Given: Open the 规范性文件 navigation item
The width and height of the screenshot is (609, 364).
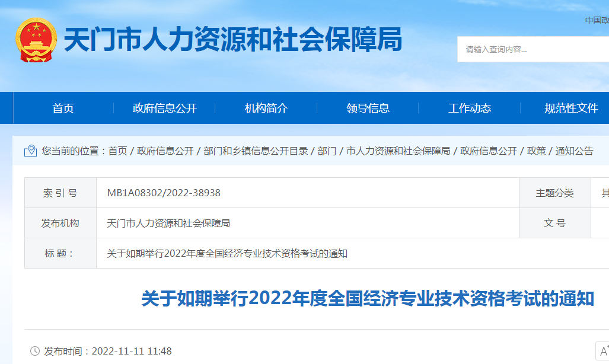Looking at the screenshot, I should click(x=570, y=108).
